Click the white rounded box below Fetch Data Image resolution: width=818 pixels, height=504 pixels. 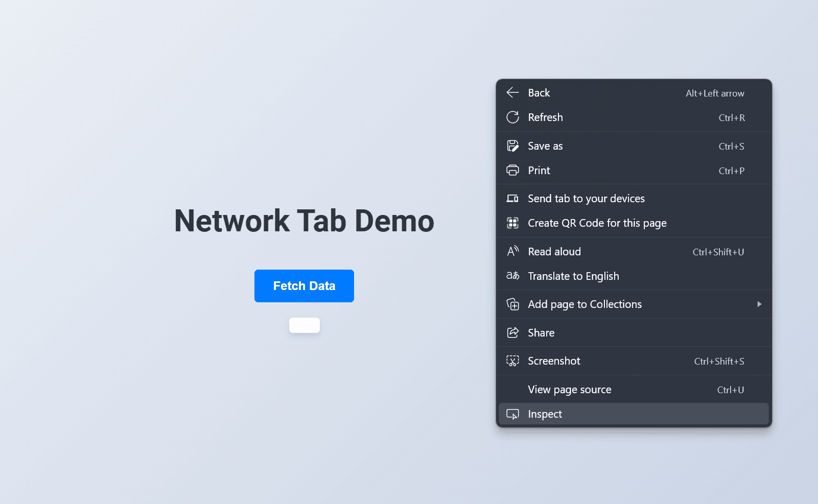304,325
